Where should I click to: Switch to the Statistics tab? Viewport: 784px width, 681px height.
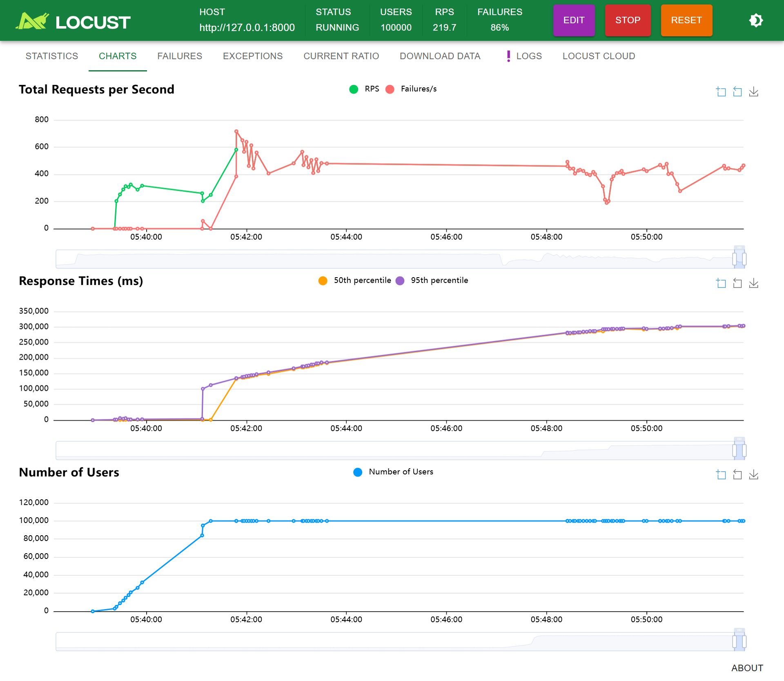coord(52,56)
